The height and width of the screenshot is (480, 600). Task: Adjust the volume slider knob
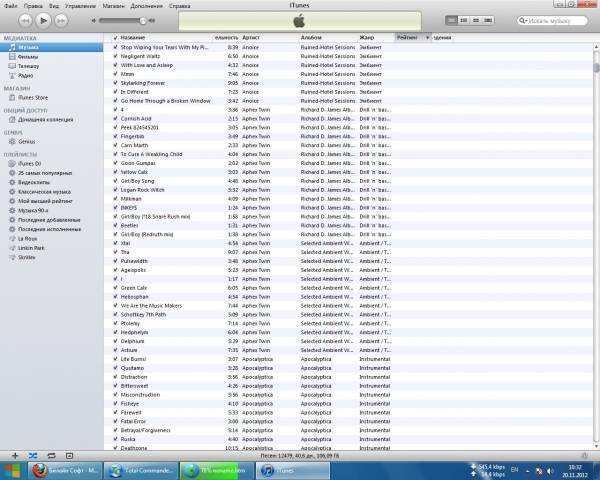[x=143, y=20]
